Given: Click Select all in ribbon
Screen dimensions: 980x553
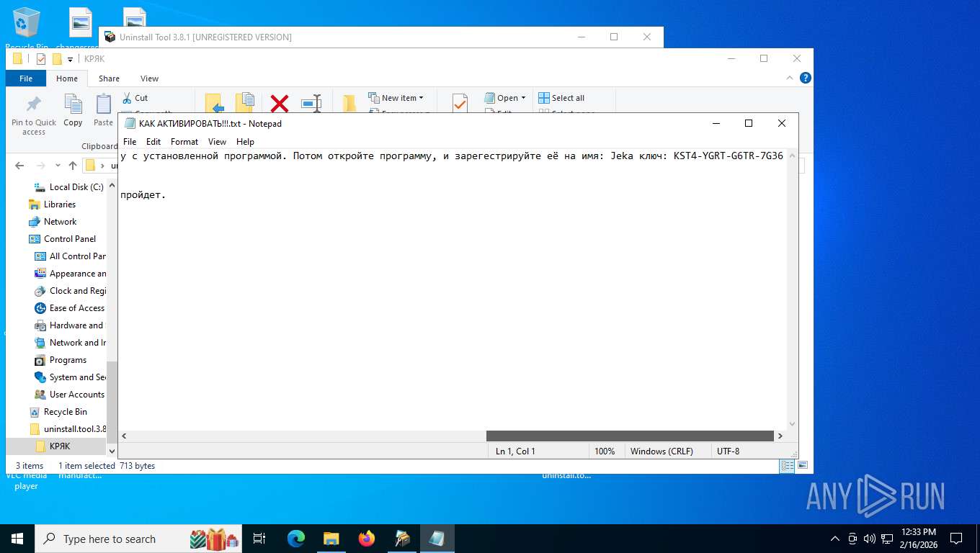Looking at the screenshot, I should [562, 98].
